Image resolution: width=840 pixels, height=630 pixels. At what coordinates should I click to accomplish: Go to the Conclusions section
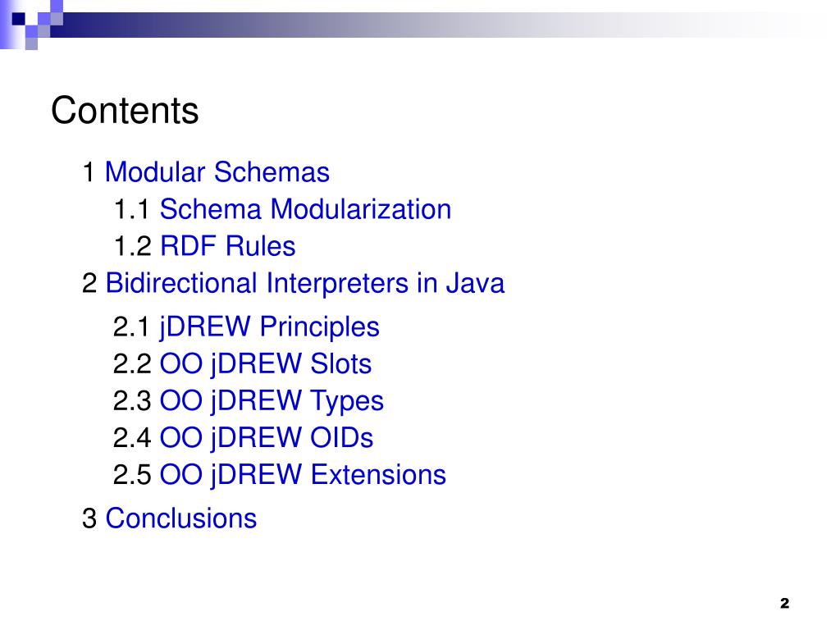181,518
